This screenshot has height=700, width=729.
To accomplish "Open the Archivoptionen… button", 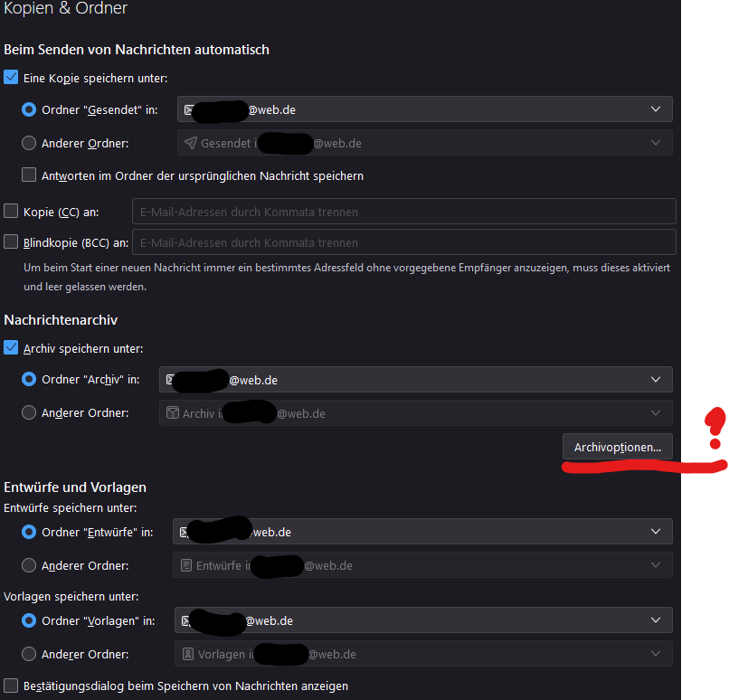I will point(618,447).
